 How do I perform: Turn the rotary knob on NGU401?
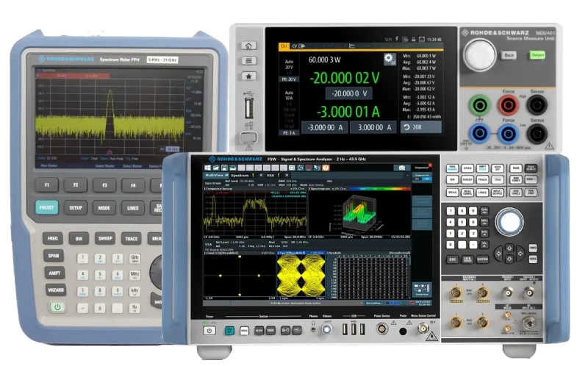480,54
